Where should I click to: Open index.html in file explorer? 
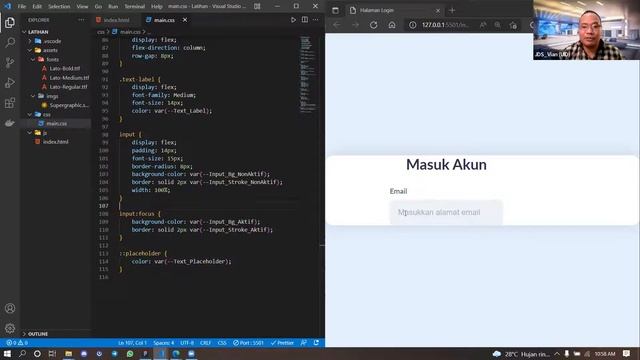(x=56, y=142)
